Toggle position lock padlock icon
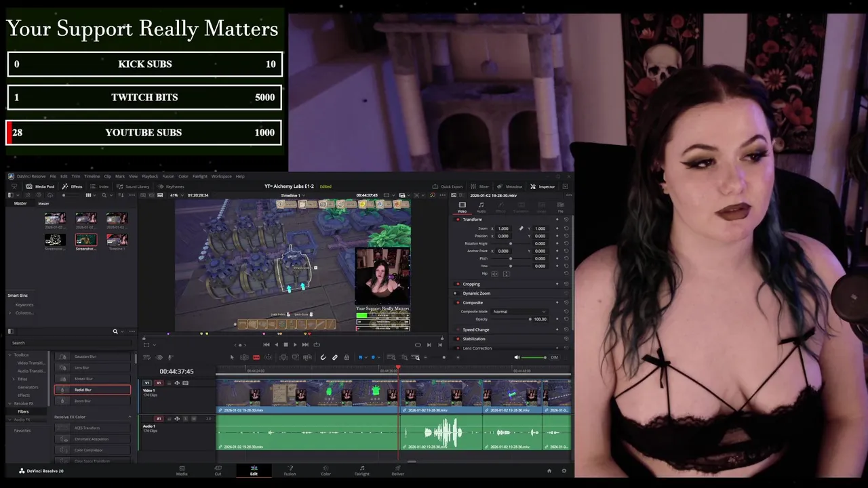 [347, 357]
